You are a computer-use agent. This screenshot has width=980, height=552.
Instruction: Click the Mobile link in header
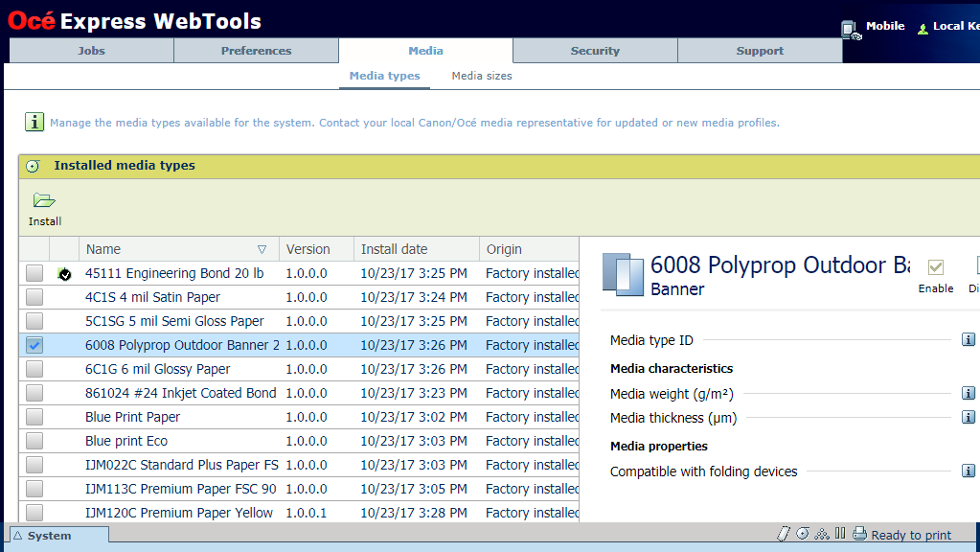tap(885, 26)
